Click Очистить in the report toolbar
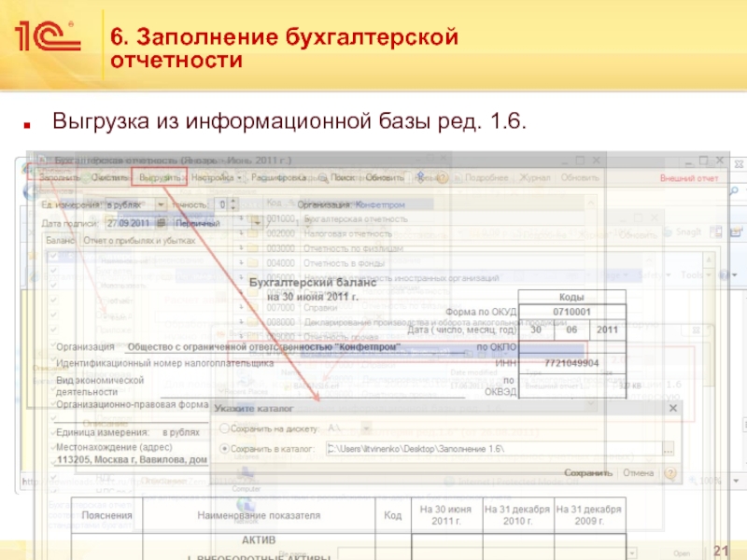The width and height of the screenshot is (747, 560). point(109,176)
